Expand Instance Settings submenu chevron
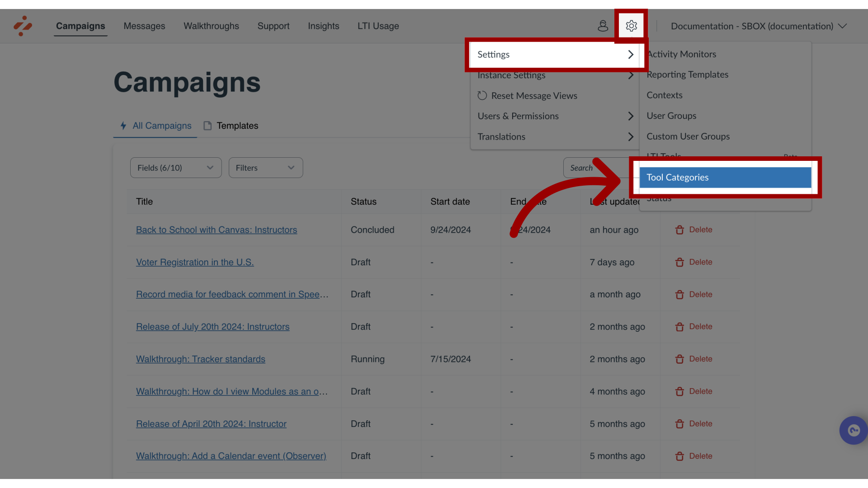Screen dimensions: 868x488 click(x=631, y=75)
